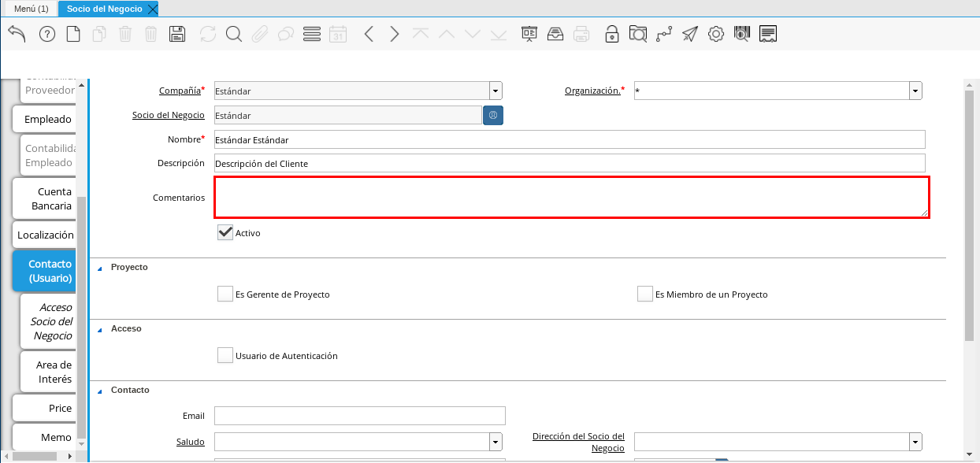Click the Undo changes arrow icon

click(x=17, y=34)
